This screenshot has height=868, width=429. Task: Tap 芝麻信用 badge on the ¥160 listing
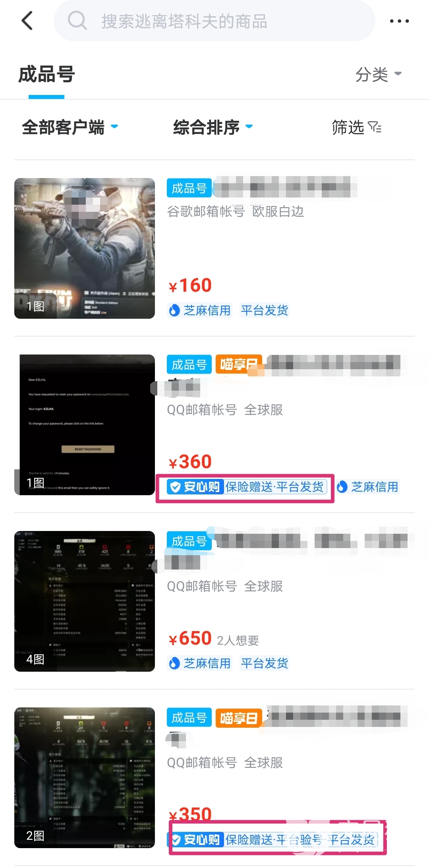pos(199,310)
